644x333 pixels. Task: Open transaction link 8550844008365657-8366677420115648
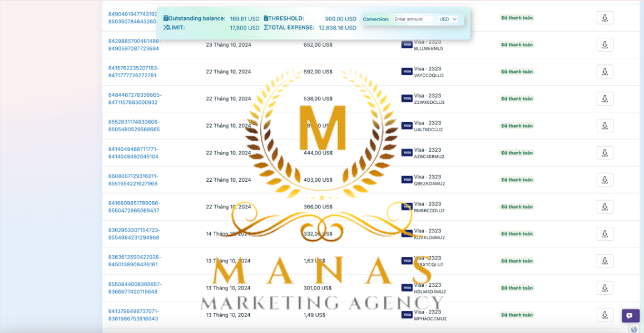pos(135,288)
